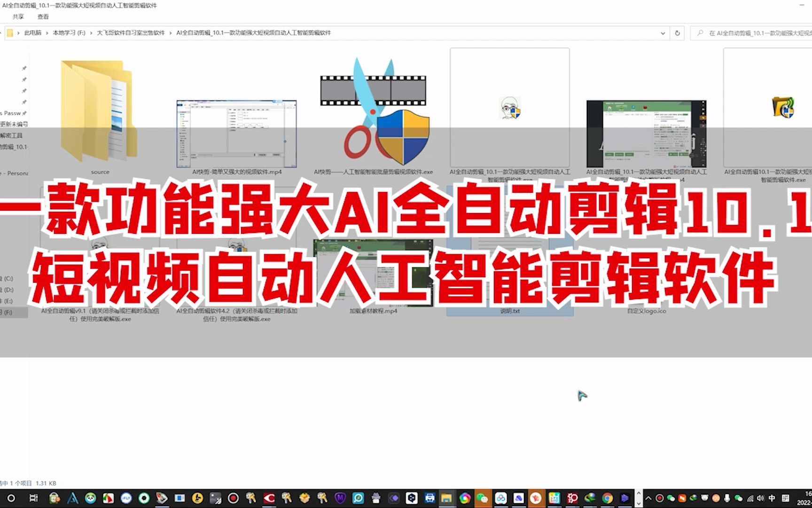Open the address bar history dropdown
This screenshot has width=812, height=508.
click(663, 33)
